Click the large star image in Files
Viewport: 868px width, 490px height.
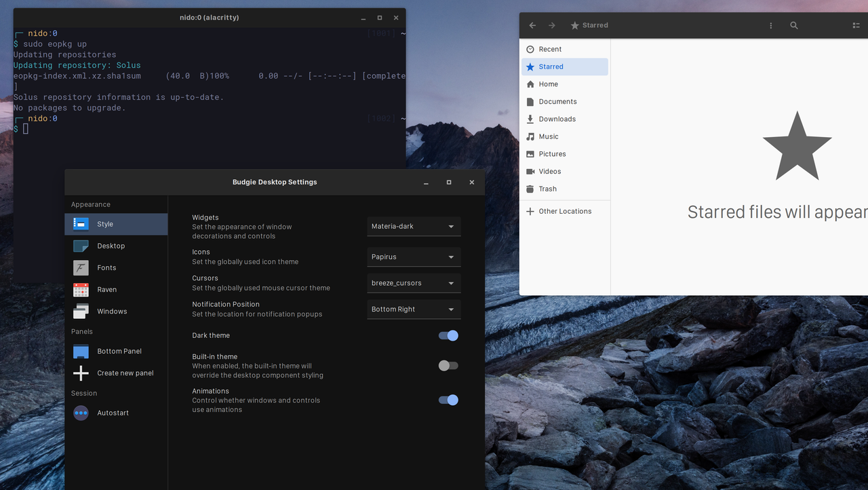(x=797, y=146)
